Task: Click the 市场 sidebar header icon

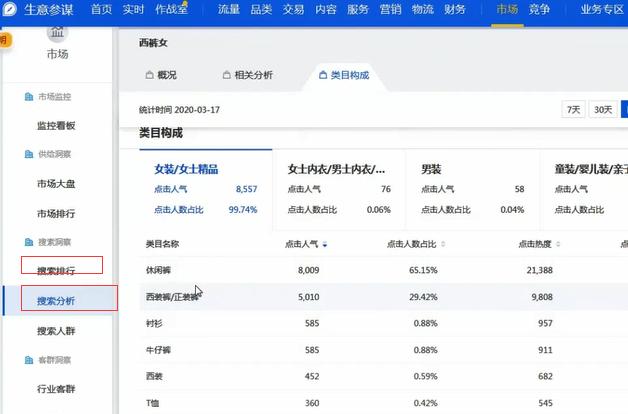Action: (x=57, y=33)
